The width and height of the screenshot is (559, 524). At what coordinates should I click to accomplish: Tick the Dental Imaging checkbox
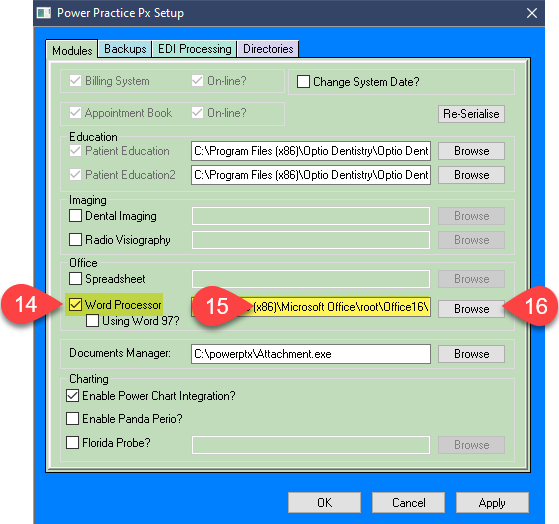coord(75,216)
